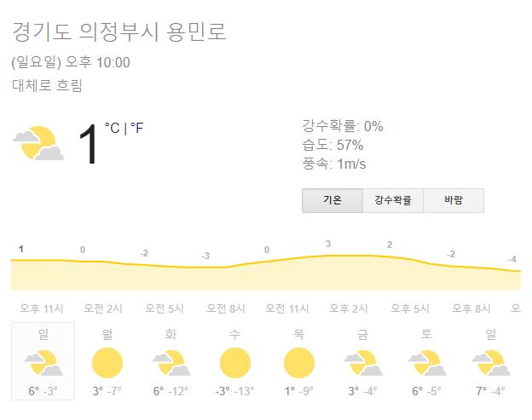The height and width of the screenshot is (420, 532).
Task: Select Saturday (토) partly cloudy forecast icon
Action: coord(426,363)
